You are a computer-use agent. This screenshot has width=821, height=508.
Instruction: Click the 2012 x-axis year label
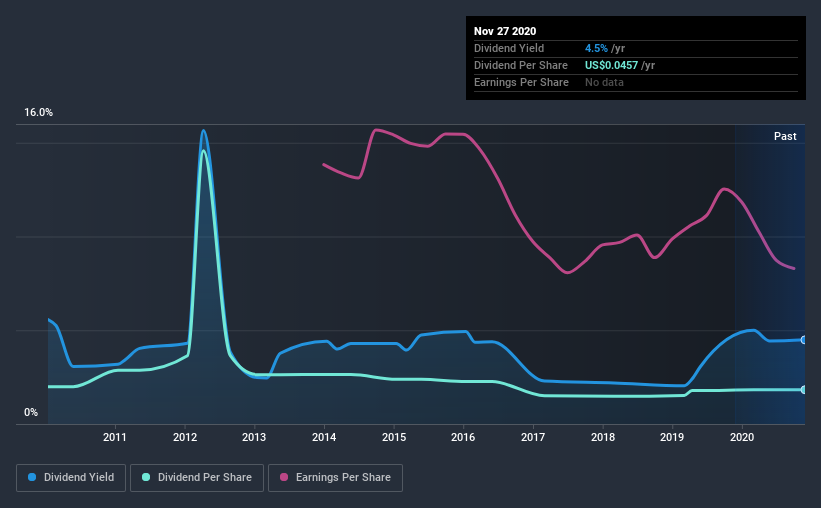pyautogui.click(x=185, y=437)
